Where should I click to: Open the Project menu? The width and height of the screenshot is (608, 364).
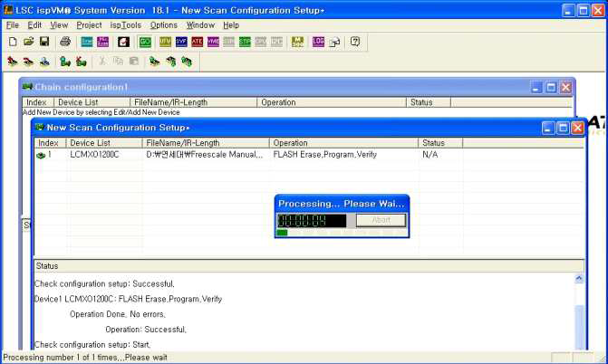pos(89,25)
